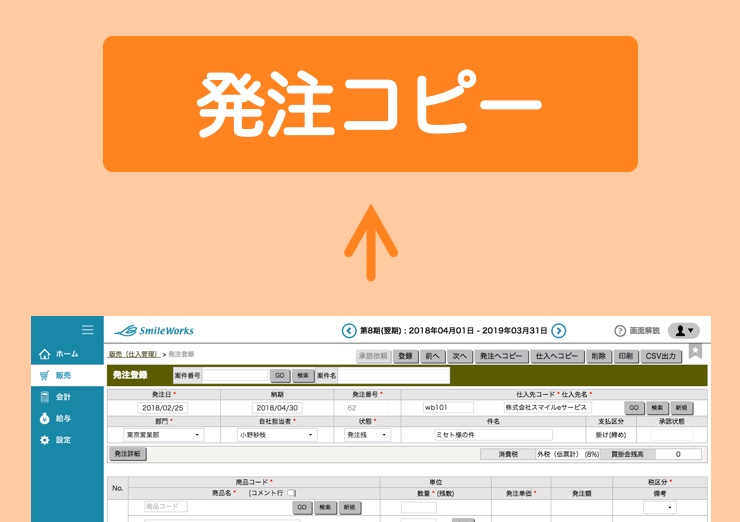Click the 印刷 print button

(x=626, y=356)
